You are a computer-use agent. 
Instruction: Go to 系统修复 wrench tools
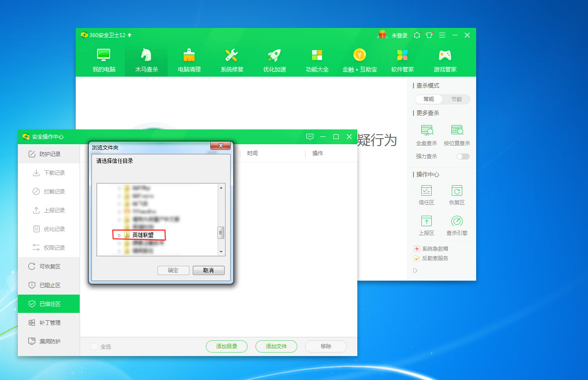click(x=232, y=61)
